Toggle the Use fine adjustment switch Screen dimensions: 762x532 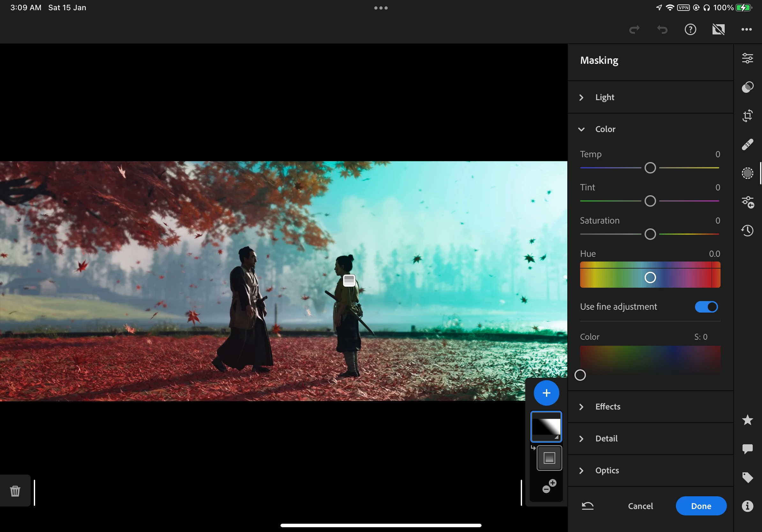706,307
